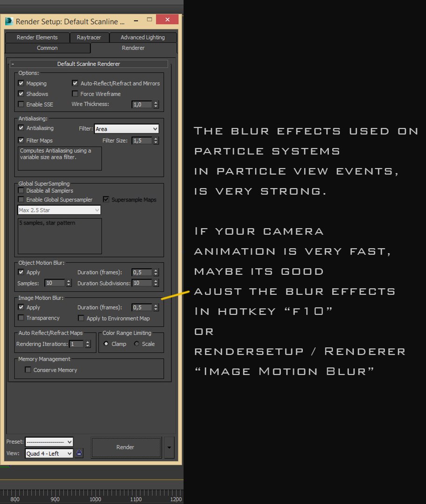Open the Raytracer tab
This screenshot has width=426, height=504.
(89, 37)
